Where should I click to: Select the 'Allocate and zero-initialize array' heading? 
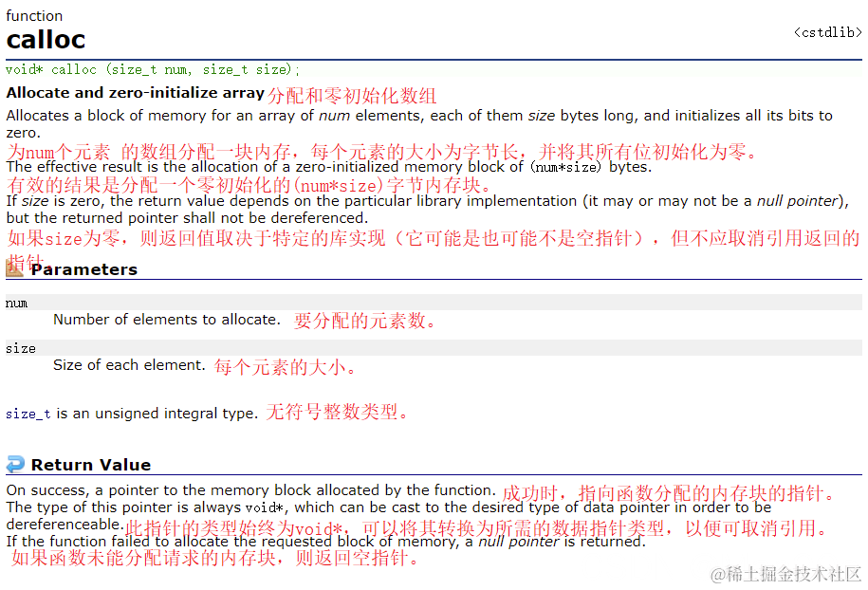135,92
